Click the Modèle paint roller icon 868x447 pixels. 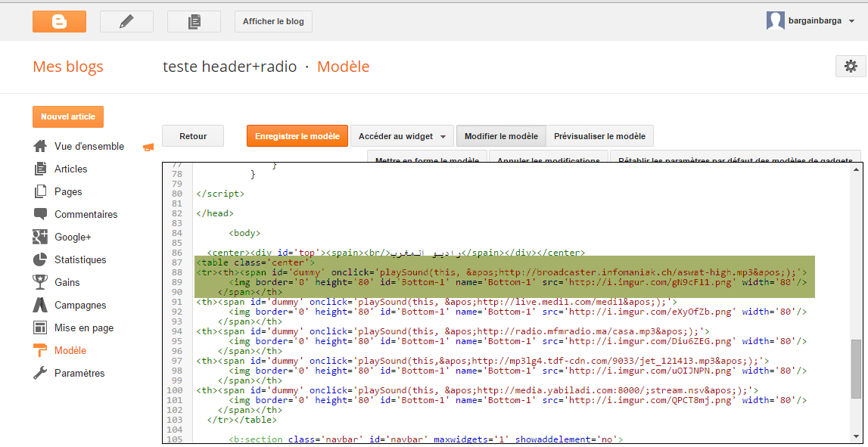pos(40,350)
